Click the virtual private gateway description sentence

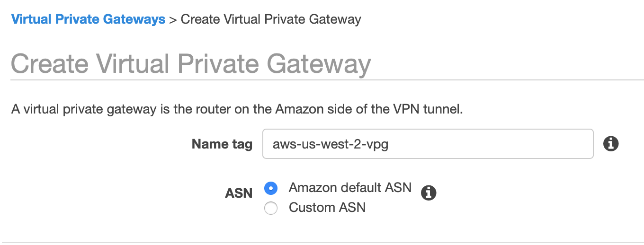tap(237, 110)
